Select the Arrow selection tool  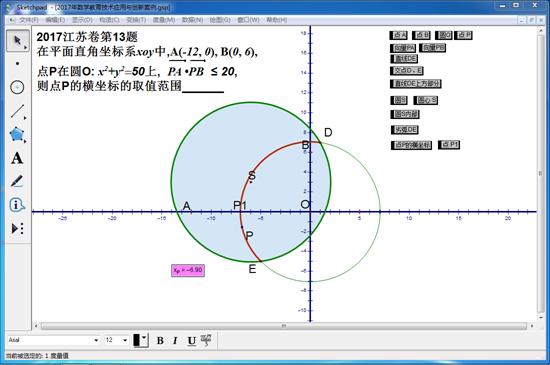[x=17, y=41]
